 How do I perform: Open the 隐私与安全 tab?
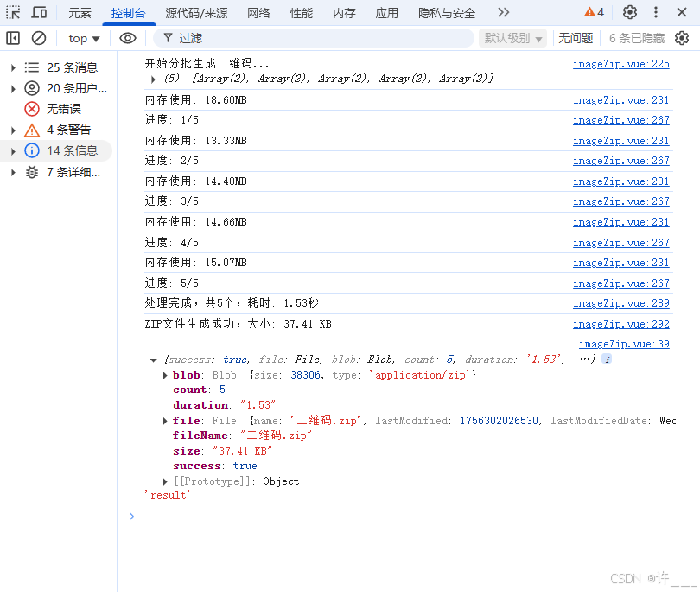447,13
